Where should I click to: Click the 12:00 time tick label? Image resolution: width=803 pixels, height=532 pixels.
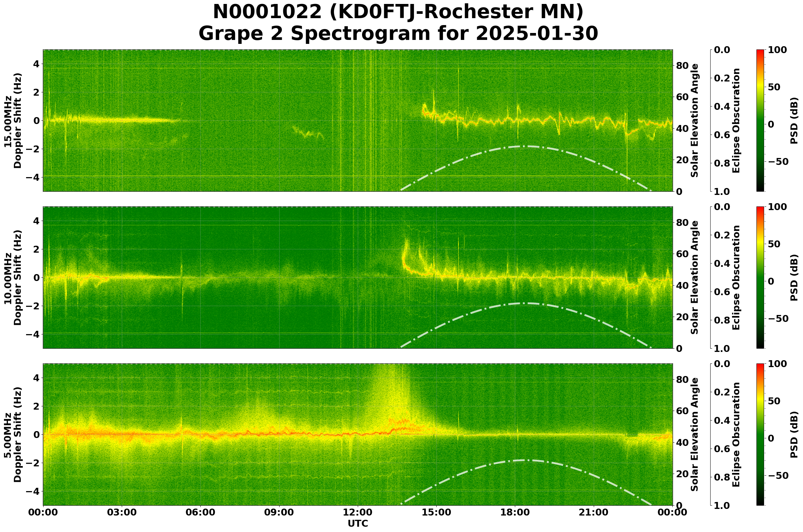[357, 512]
